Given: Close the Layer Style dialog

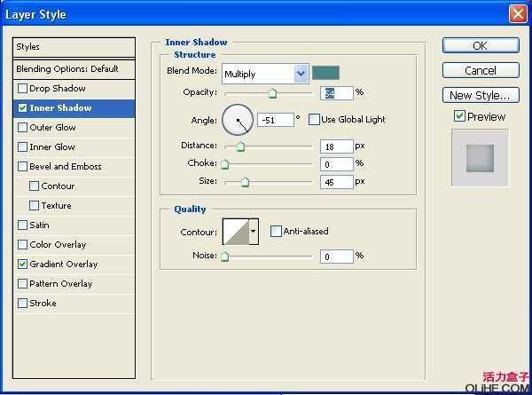Looking at the screenshot, I should click(x=517, y=14).
